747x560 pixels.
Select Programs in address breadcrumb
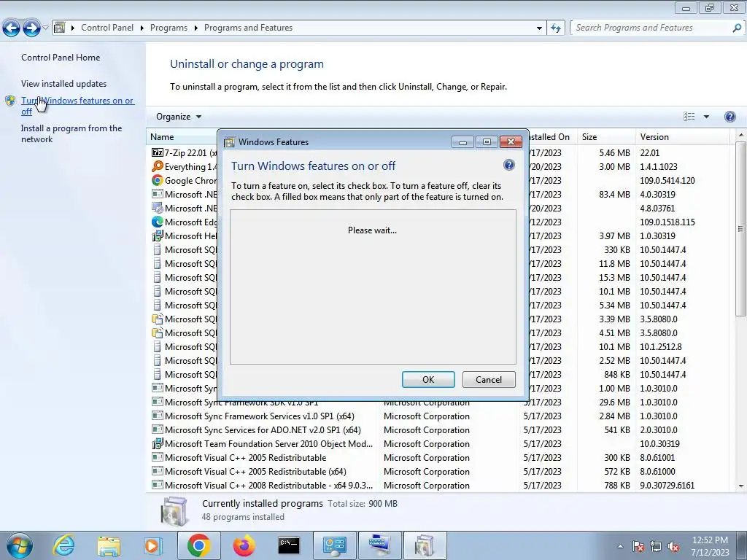(169, 28)
